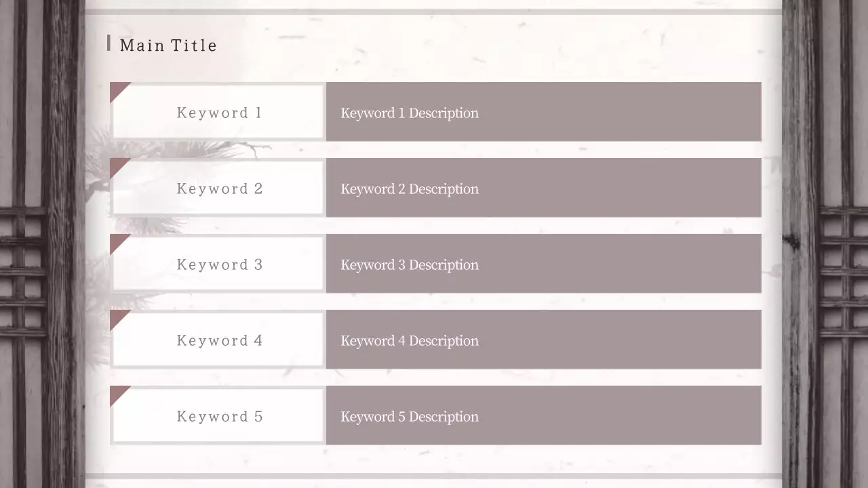The height and width of the screenshot is (488, 868).
Task: Pick the Keyword 3 label box
Action: tap(218, 264)
